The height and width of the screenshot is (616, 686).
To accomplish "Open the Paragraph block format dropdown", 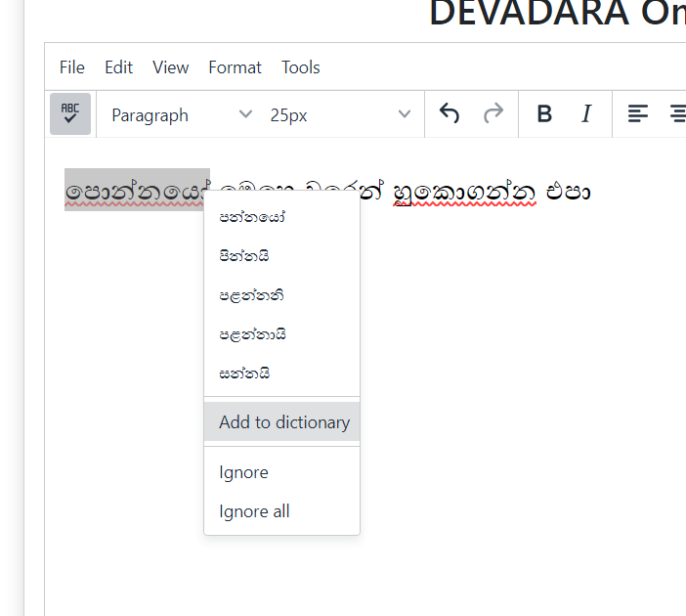I will coord(182,115).
